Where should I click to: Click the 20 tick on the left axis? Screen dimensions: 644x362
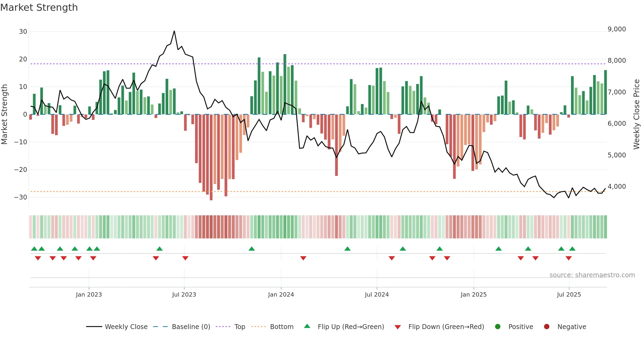pos(23,59)
